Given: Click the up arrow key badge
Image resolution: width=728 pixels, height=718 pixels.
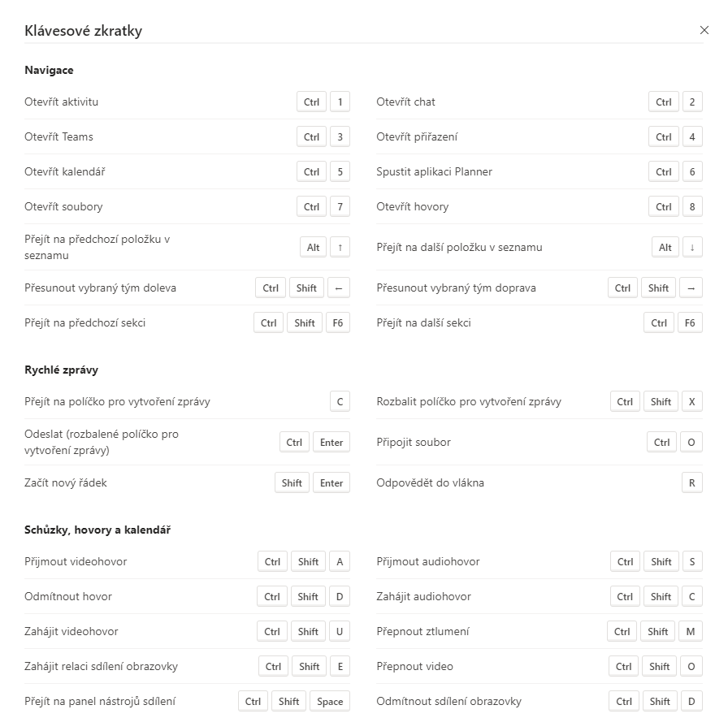Looking at the screenshot, I should click(340, 248).
